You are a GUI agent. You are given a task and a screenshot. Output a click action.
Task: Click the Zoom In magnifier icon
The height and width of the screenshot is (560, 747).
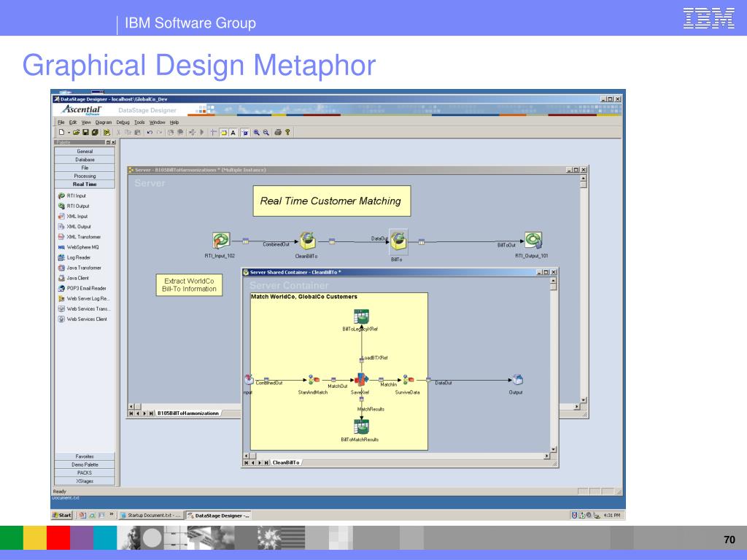click(x=256, y=133)
